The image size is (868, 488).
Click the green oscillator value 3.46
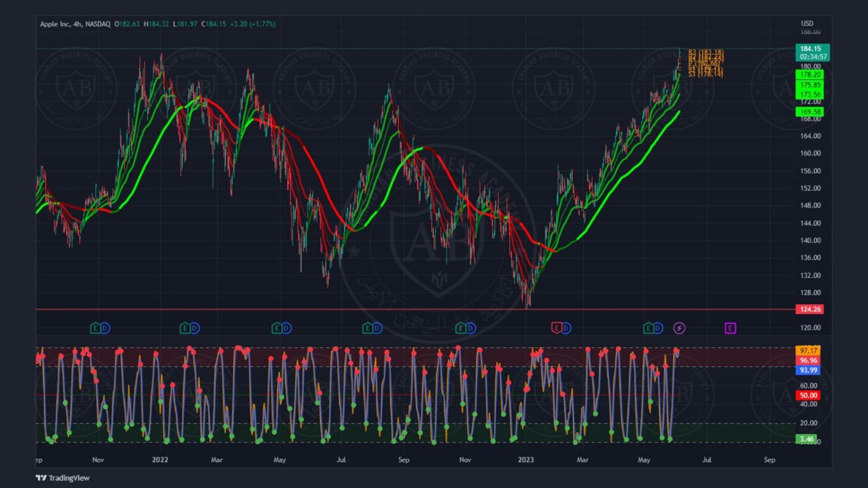(x=807, y=439)
